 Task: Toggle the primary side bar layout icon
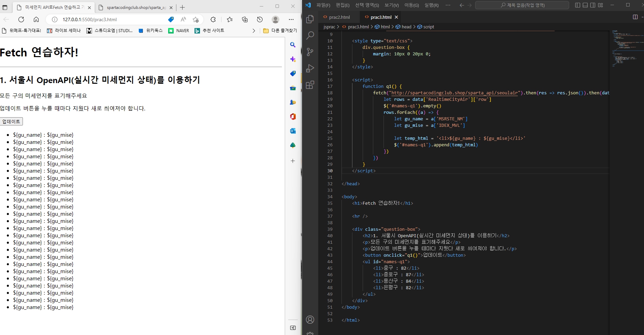578,5
